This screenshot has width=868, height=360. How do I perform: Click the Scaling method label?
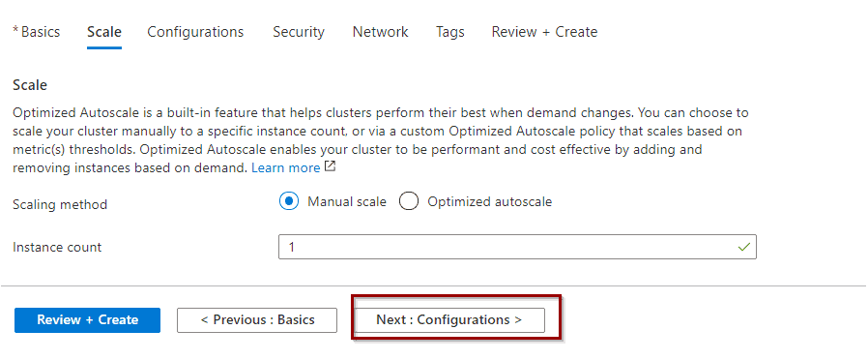click(x=60, y=204)
